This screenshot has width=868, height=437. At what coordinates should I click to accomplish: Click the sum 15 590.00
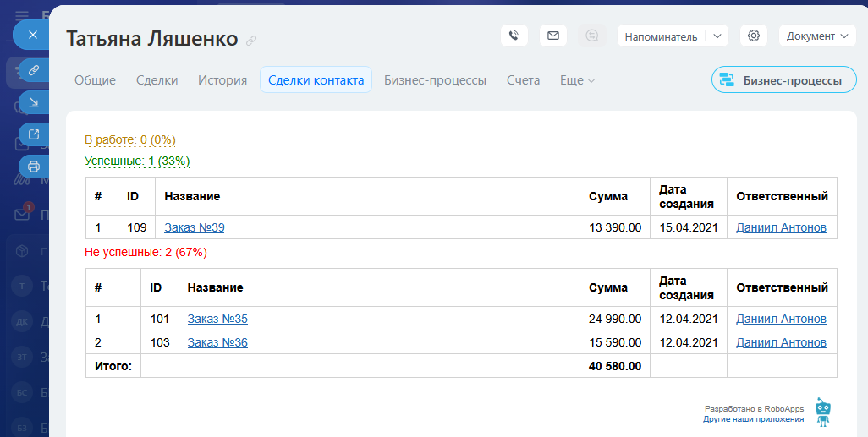[x=615, y=343]
